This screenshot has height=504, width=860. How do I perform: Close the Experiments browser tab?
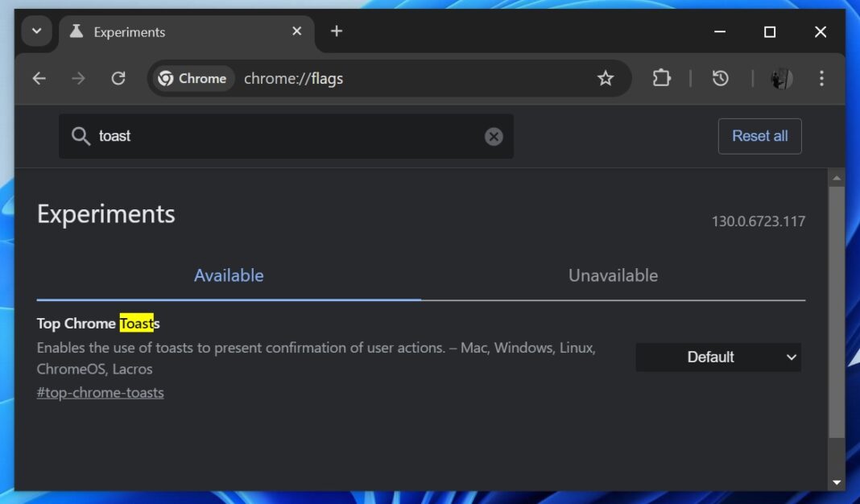coord(296,31)
